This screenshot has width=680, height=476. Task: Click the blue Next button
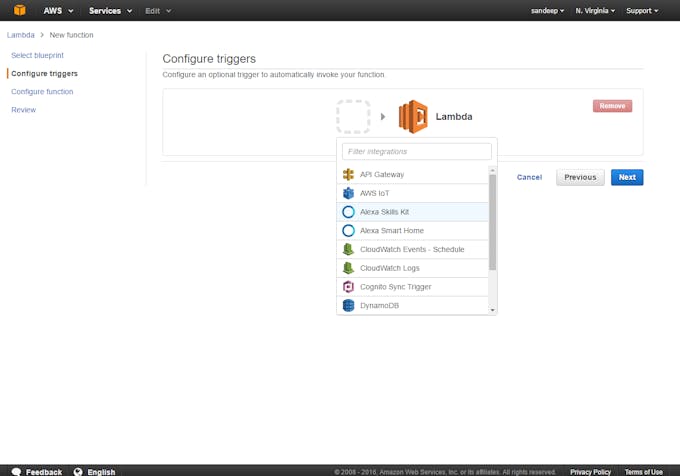[x=627, y=177]
